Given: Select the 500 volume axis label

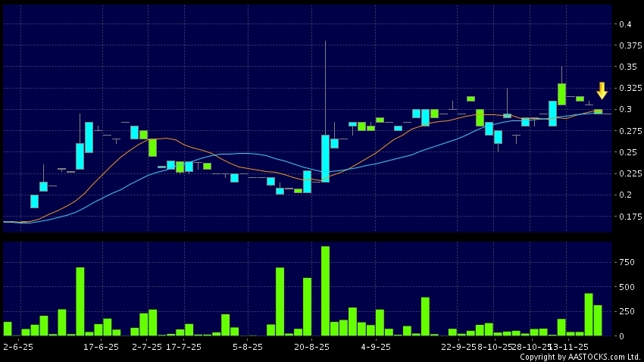Looking at the screenshot, I should 625,287.
